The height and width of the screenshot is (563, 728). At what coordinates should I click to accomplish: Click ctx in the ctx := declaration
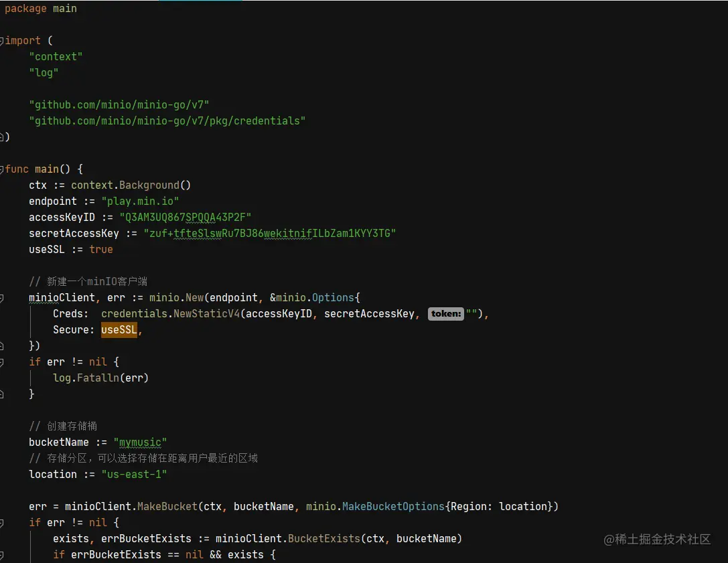38,185
